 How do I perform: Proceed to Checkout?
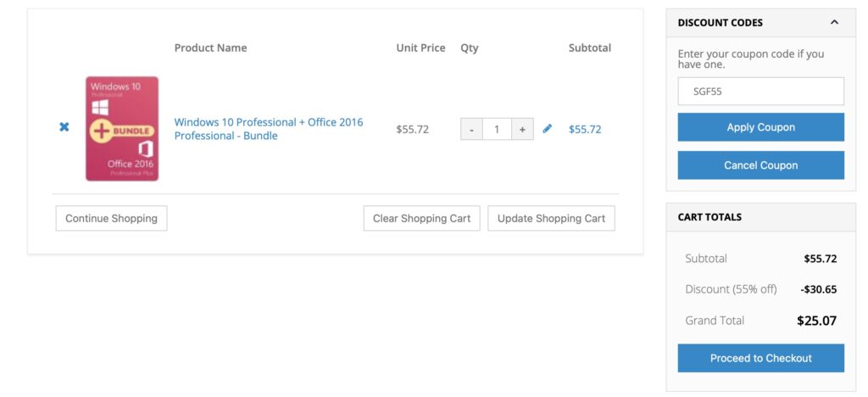click(x=760, y=358)
